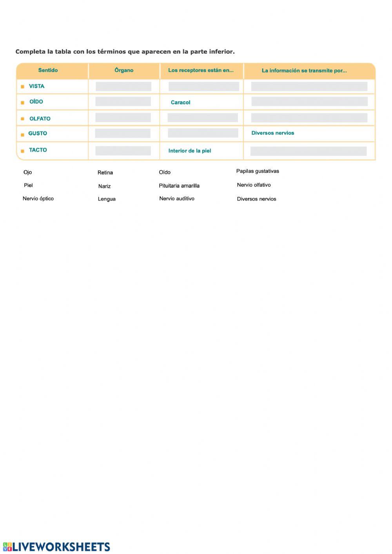The height and width of the screenshot is (554, 392).
Task: Select the transmission field in the OÍDO row
Action: click(309, 102)
